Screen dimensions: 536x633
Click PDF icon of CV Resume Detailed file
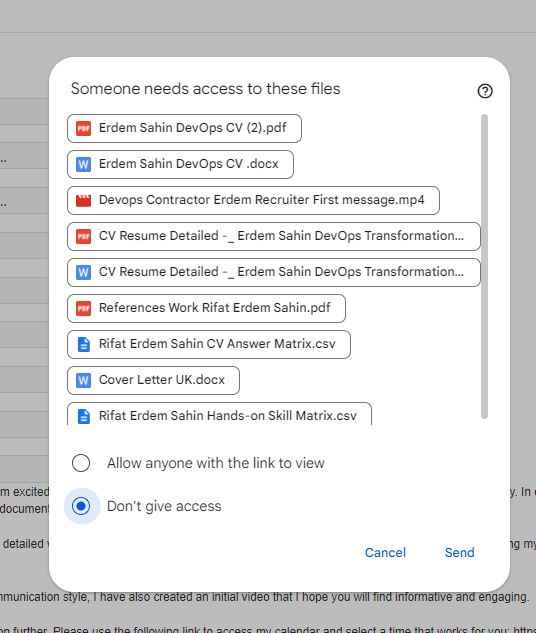click(x=84, y=236)
